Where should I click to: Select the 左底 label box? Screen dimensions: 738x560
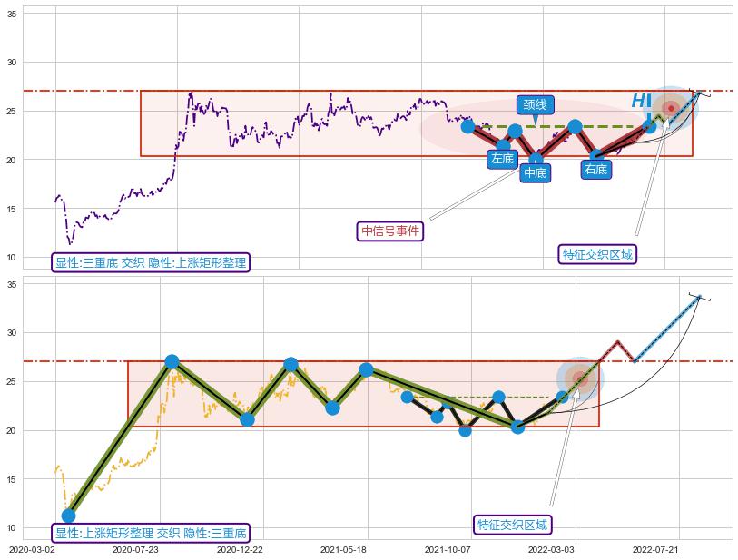click(502, 159)
